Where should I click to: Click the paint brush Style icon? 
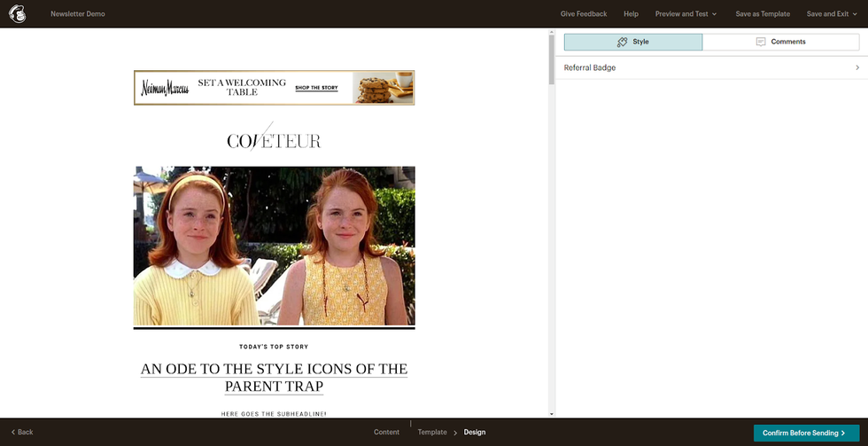(x=622, y=42)
